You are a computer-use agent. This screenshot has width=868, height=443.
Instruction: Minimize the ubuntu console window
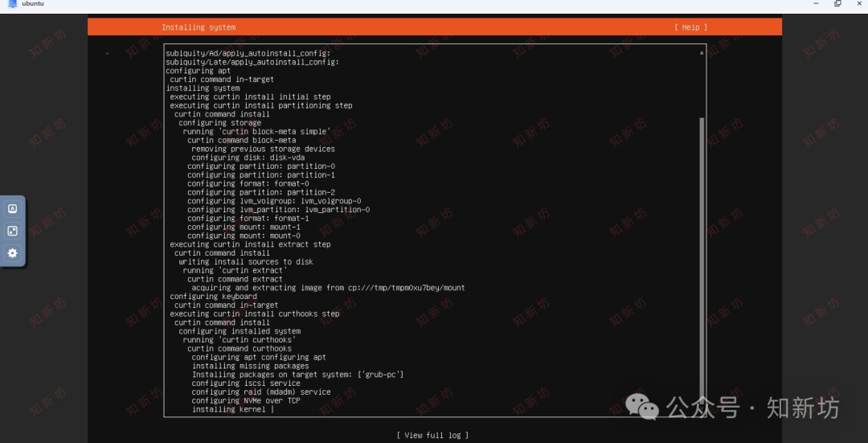816,3
